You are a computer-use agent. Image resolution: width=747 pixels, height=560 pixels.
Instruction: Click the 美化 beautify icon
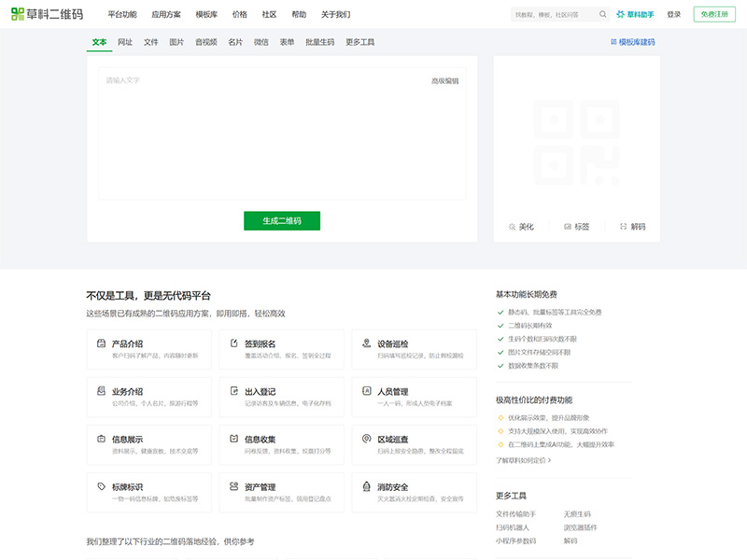click(x=512, y=227)
